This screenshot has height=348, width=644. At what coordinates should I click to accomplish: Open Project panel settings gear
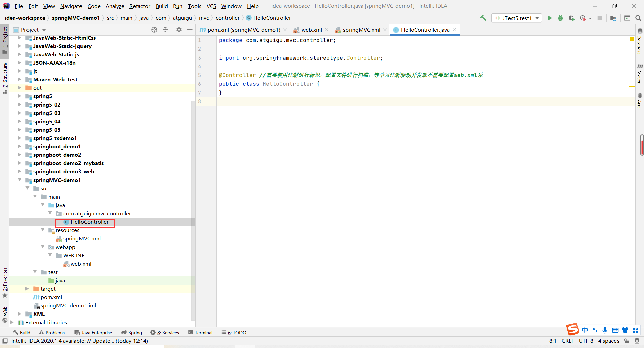click(179, 30)
